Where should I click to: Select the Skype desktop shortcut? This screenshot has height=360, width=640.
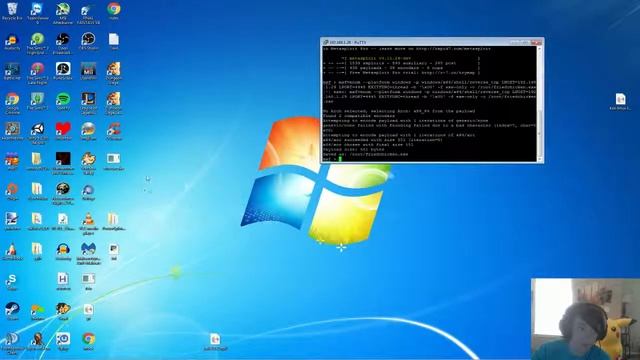point(12,282)
